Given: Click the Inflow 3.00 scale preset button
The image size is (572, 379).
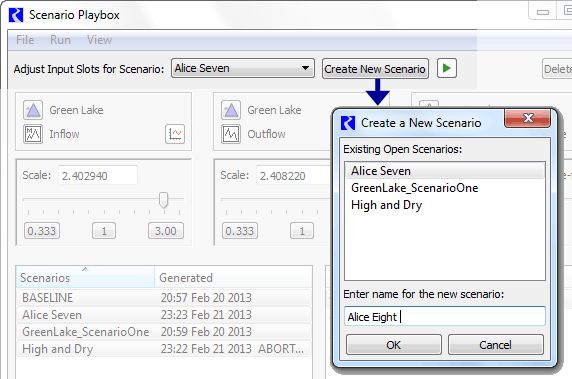Looking at the screenshot, I should [x=166, y=231].
